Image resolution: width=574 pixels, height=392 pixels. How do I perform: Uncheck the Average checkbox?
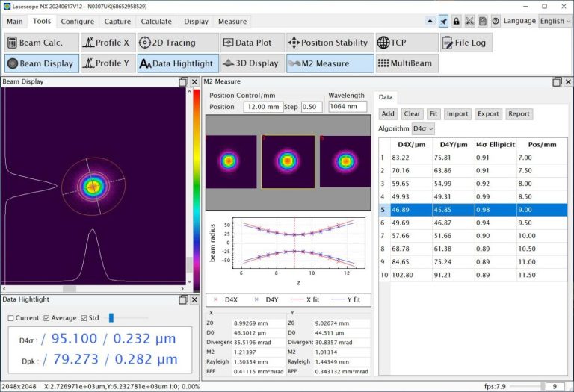[46, 318]
